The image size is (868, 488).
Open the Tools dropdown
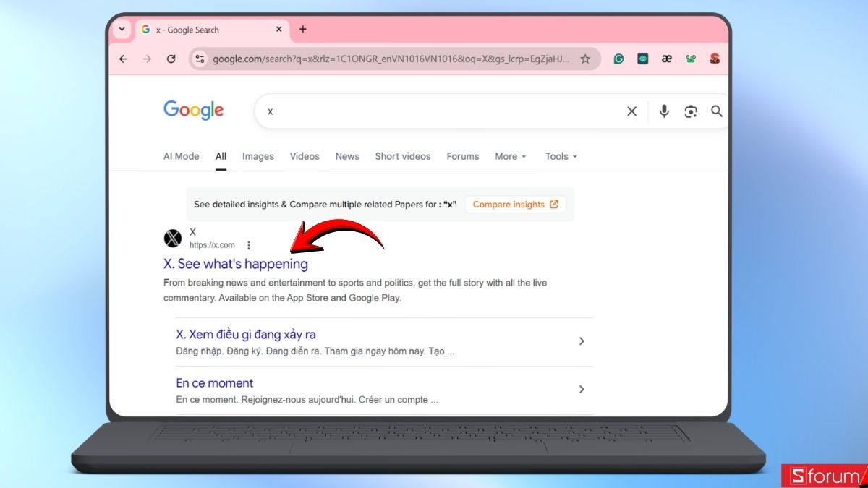(560, 156)
